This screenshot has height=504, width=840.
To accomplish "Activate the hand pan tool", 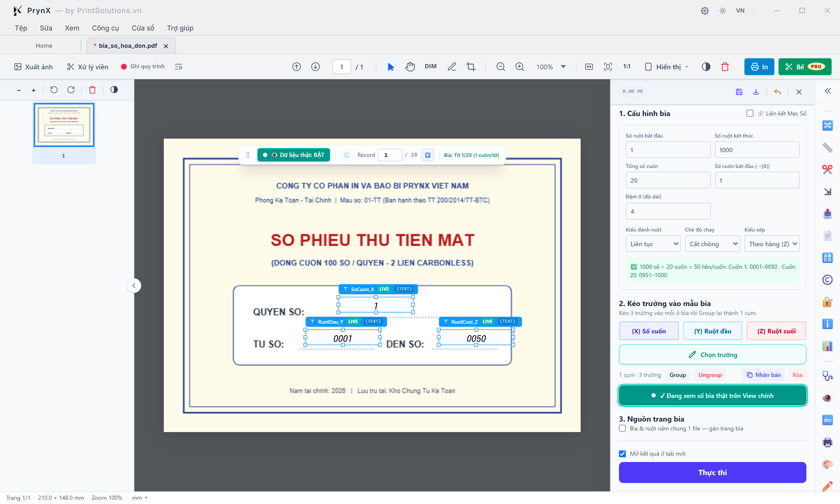I will tap(410, 67).
